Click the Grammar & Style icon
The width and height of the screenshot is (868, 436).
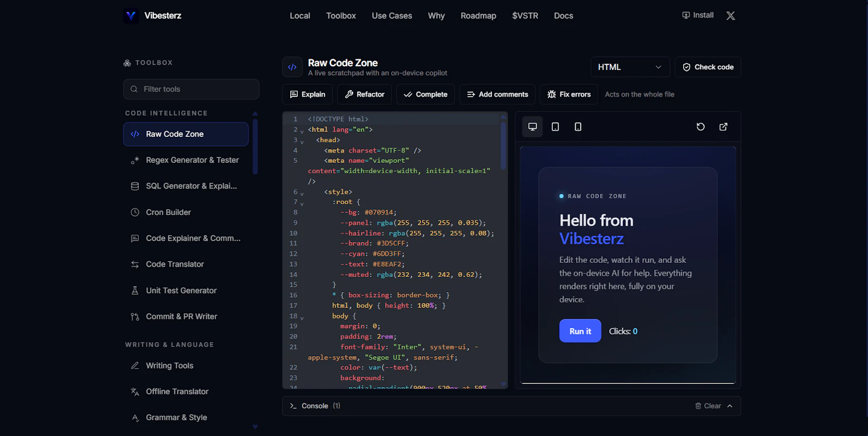(135, 418)
